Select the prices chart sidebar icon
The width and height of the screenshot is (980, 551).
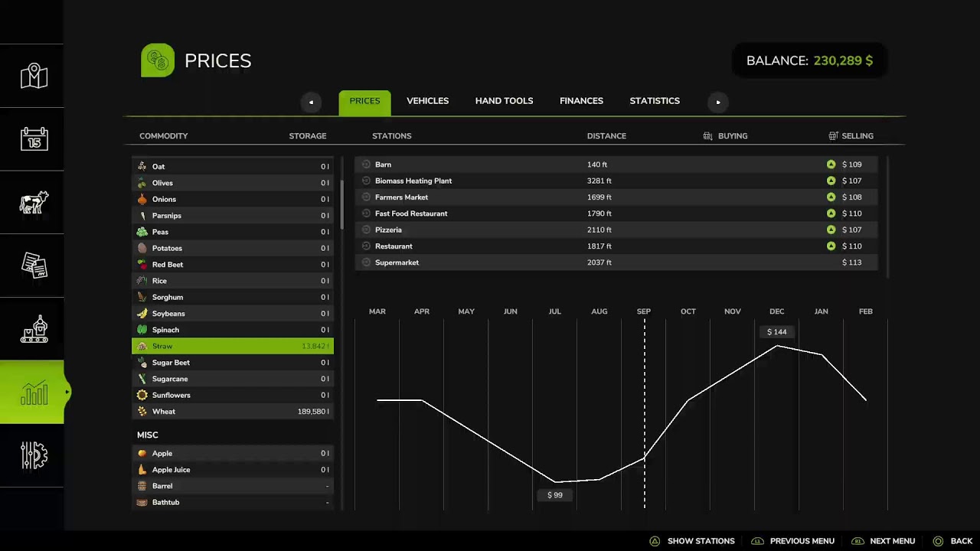[34, 392]
